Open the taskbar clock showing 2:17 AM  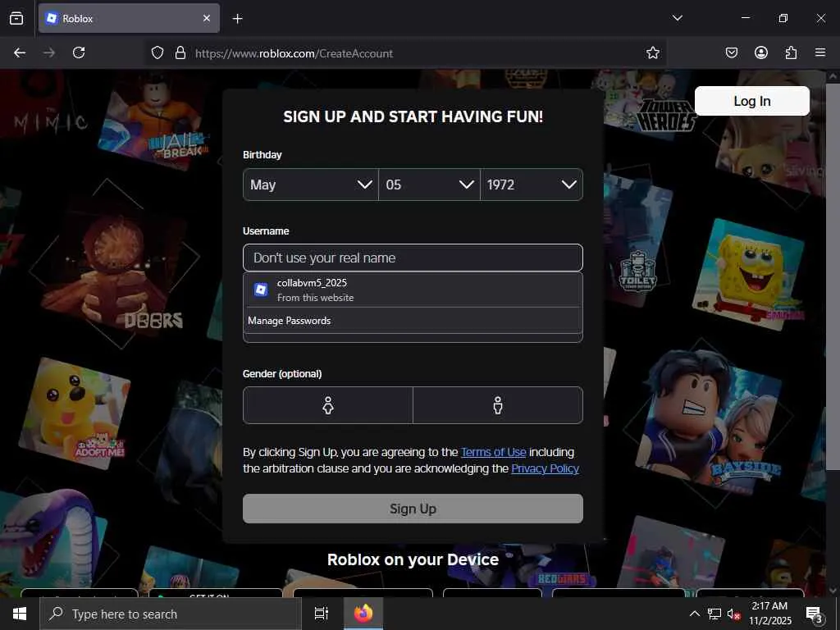[769, 614]
